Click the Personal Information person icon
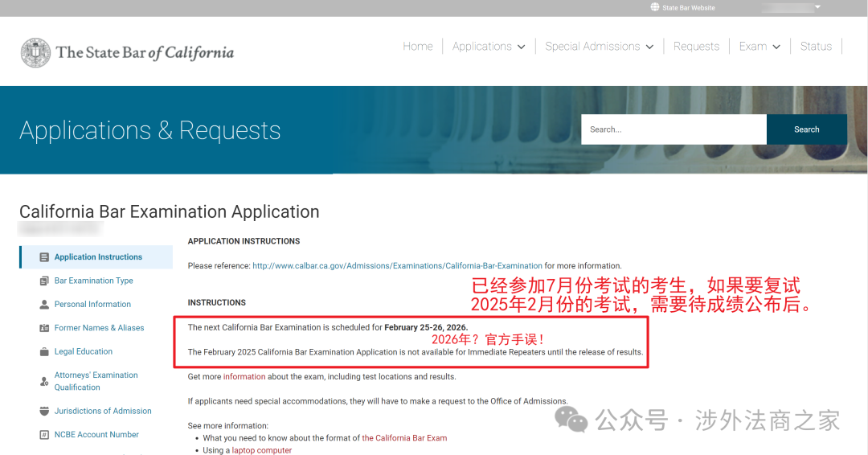Viewport: 868px width, 455px height. 44,305
